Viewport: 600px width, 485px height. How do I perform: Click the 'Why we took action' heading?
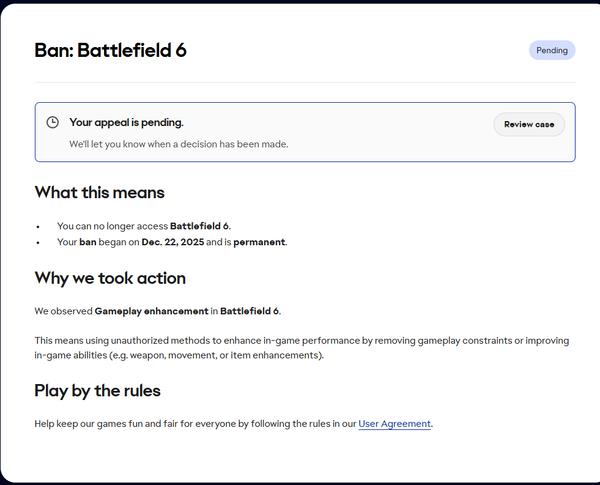110,278
